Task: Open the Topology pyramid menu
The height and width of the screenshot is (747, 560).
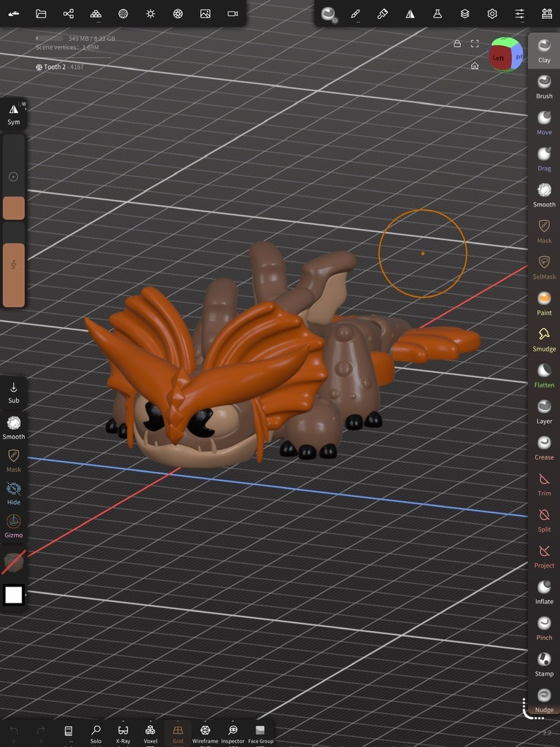Action: (x=96, y=13)
